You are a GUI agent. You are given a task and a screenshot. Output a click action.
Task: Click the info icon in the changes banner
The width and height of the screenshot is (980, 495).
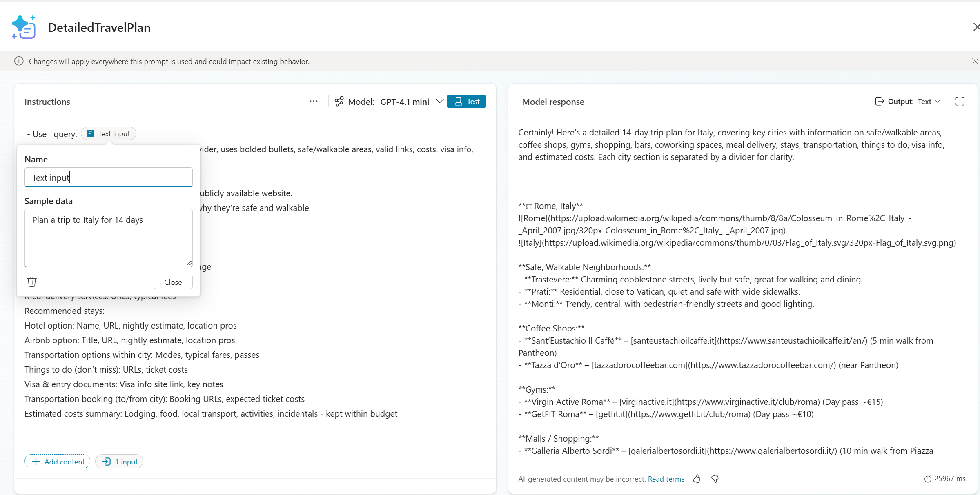[18, 61]
